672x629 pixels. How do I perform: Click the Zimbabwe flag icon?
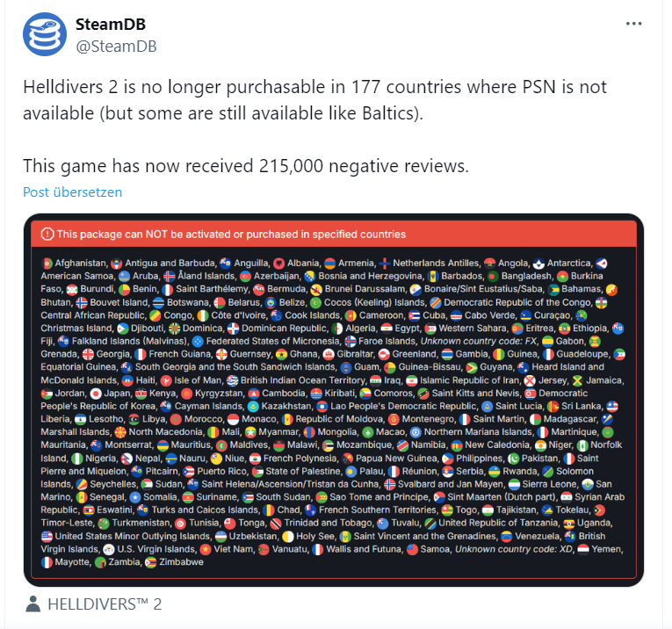coord(151,561)
